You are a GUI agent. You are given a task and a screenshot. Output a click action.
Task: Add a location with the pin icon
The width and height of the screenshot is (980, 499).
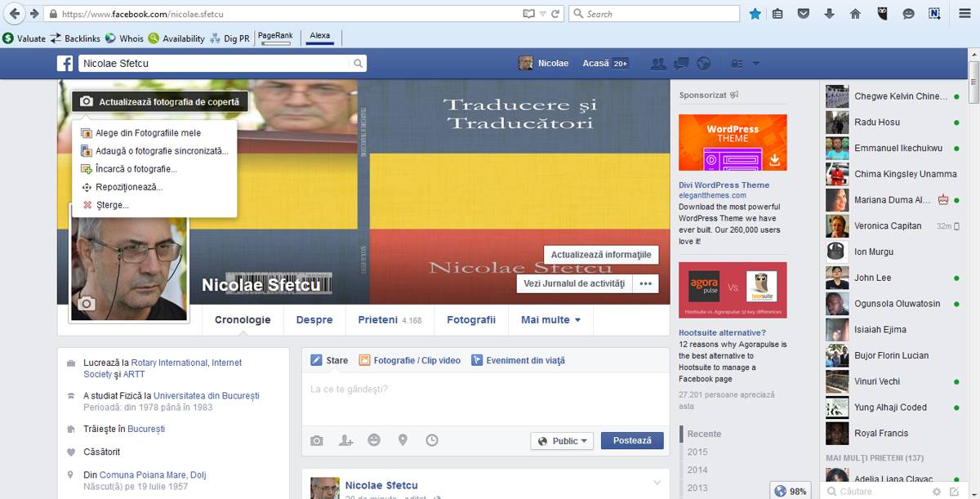(x=403, y=440)
